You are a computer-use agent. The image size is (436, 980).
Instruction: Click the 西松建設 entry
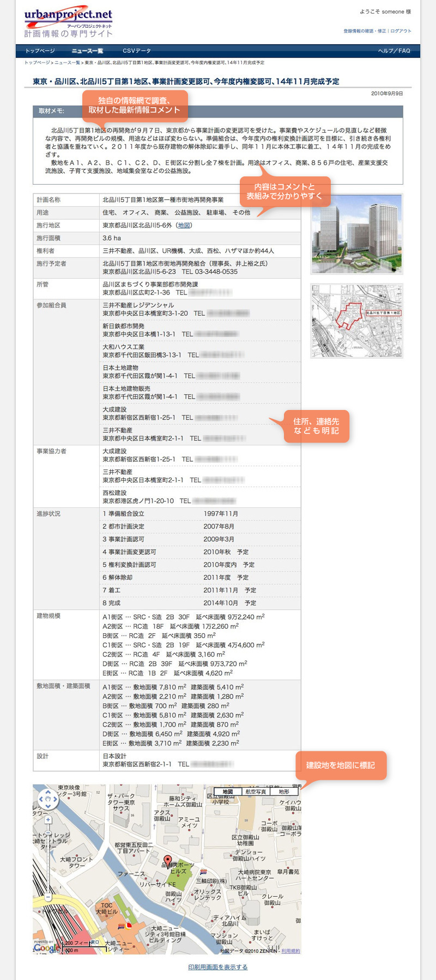(114, 493)
